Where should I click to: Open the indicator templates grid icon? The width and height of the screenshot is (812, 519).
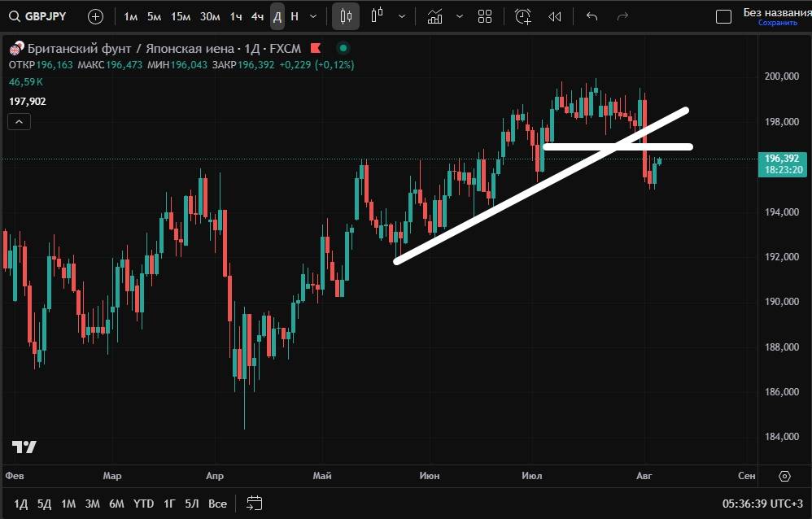tap(485, 16)
